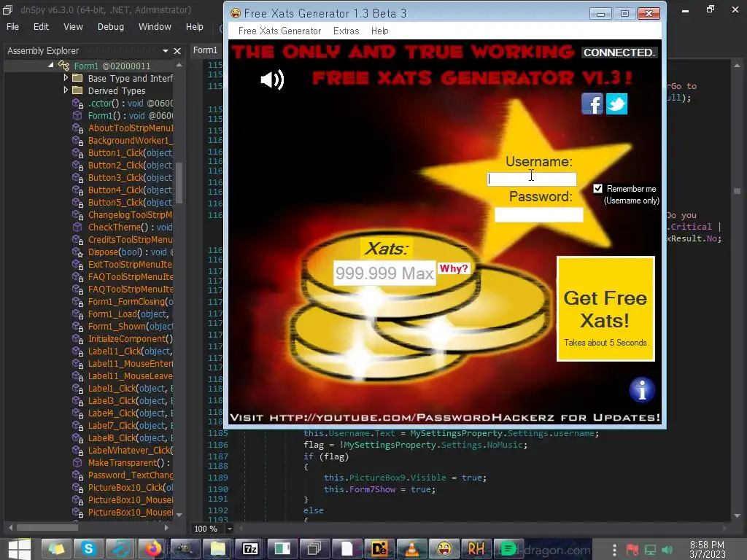Open dnSpy Window menu
The width and height of the screenshot is (747, 560).
155,27
